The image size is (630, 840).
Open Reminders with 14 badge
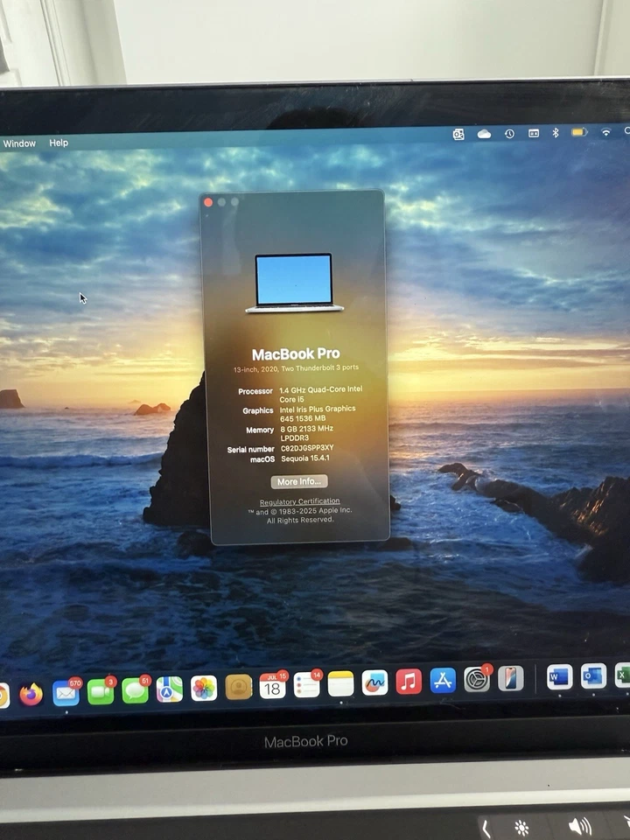coord(307,684)
